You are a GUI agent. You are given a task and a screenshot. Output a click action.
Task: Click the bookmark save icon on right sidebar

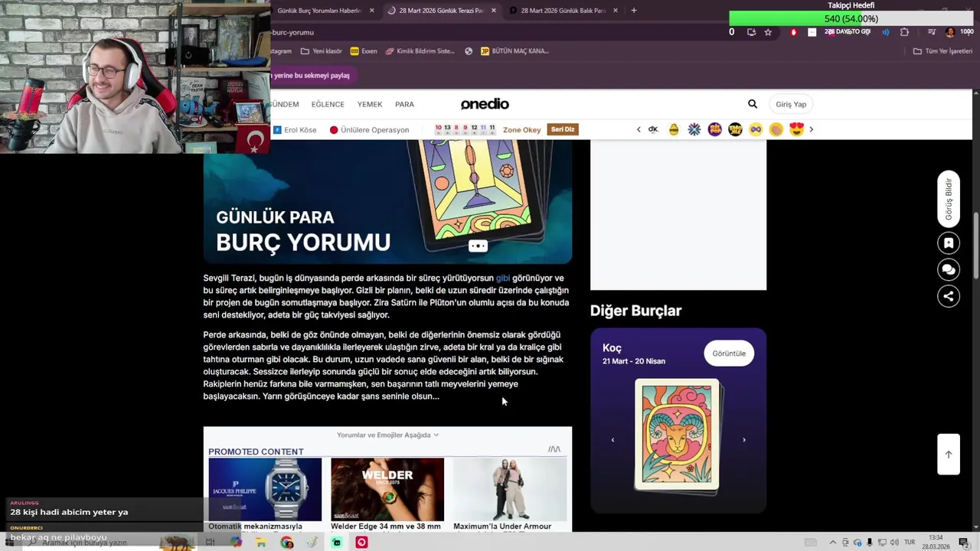tap(949, 243)
